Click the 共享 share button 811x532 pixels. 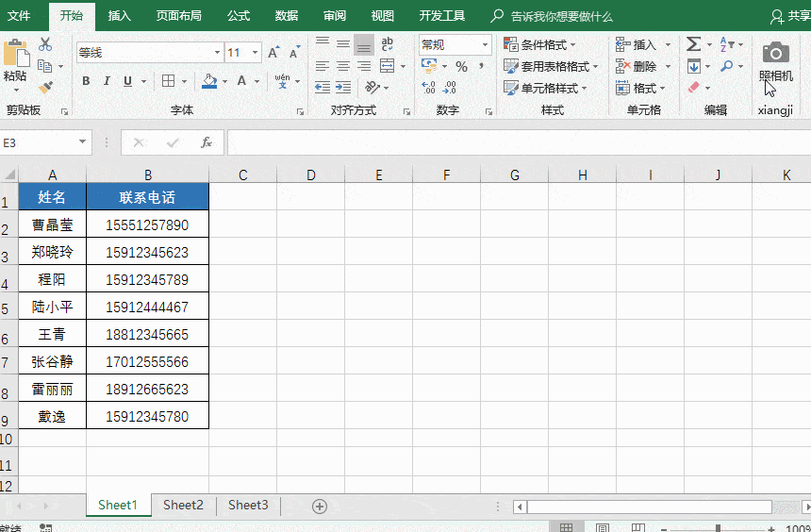coord(790,16)
